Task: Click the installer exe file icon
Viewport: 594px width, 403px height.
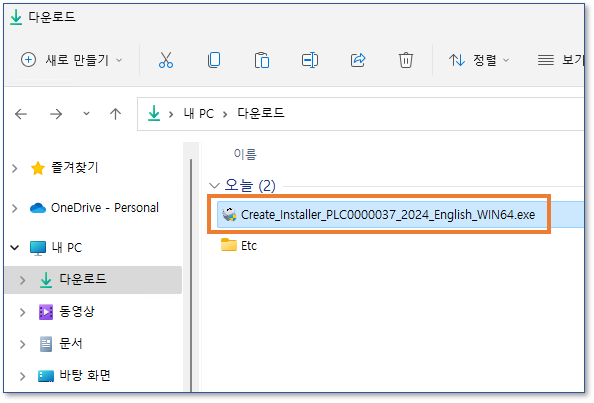Action: [229, 215]
